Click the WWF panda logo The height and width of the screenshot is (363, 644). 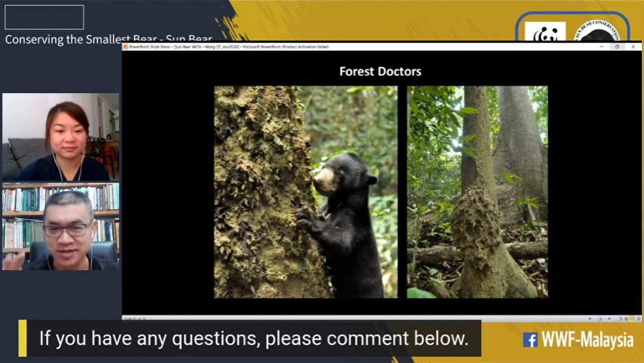545,32
